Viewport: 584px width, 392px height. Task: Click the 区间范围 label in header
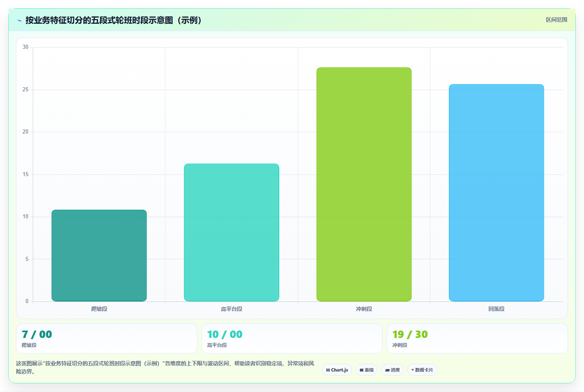pyautogui.click(x=557, y=20)
